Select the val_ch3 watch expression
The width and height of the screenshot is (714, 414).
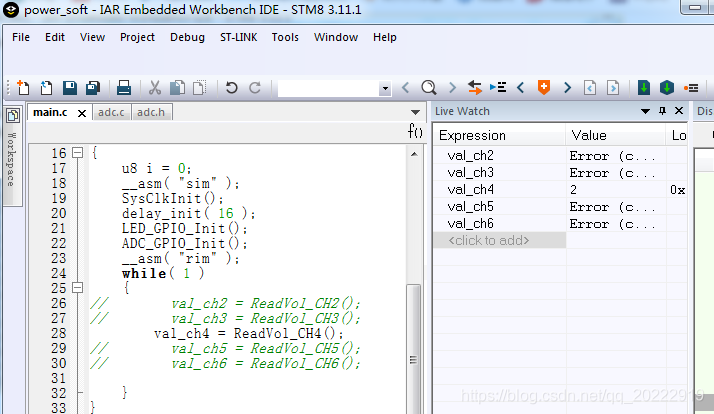click(471, 172)
